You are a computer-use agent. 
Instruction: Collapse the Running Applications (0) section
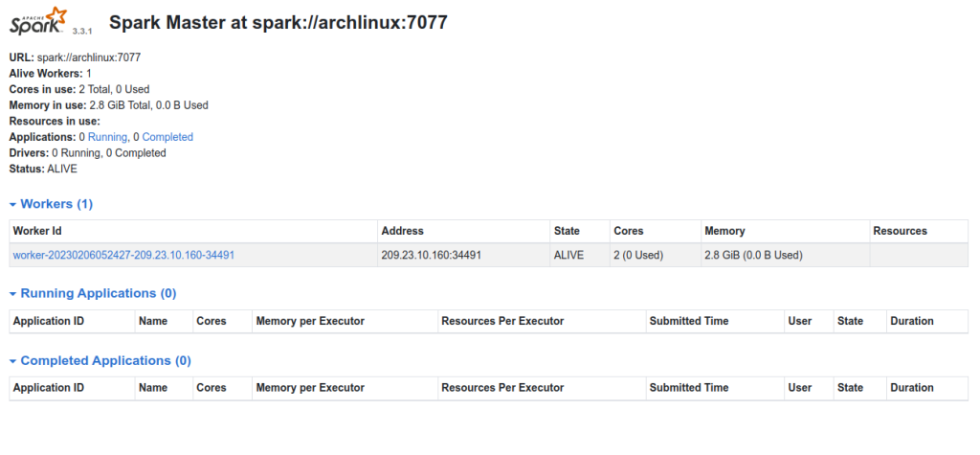coord(93,293)
